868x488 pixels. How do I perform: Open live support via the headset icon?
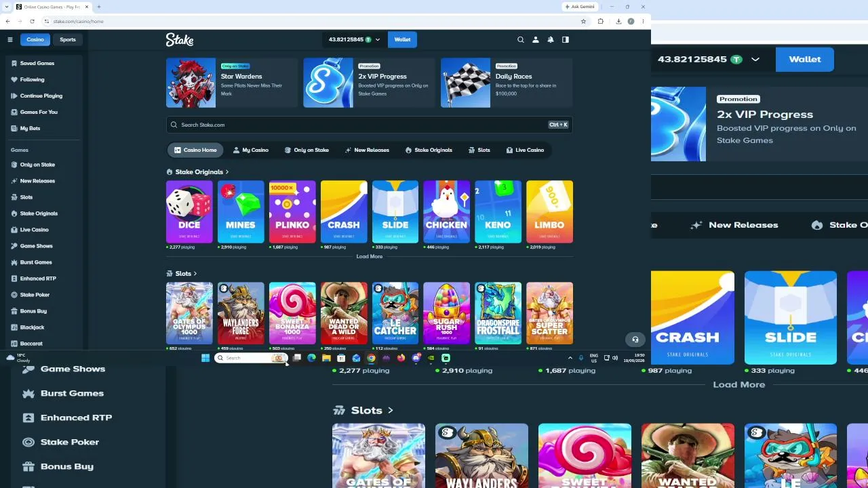click(635, 340)
